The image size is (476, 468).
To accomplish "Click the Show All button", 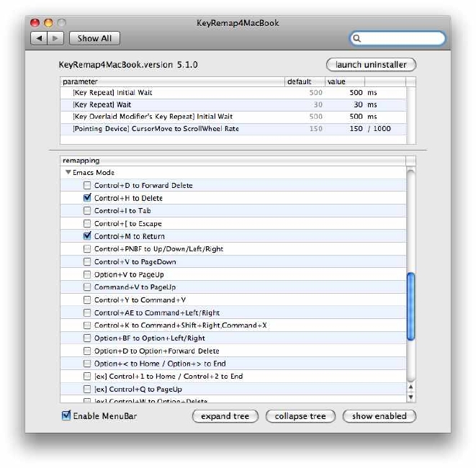I will (x=94, y=38).
